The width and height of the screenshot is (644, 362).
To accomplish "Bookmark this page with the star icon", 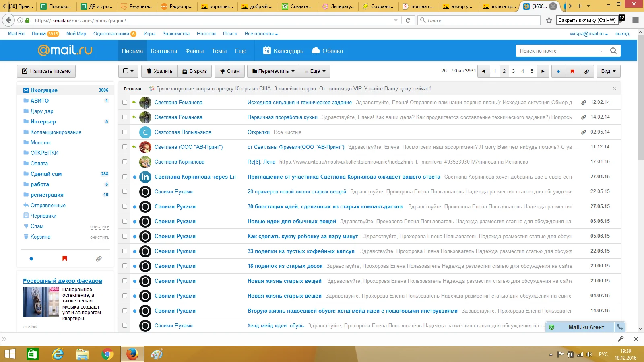I will [549, 20].
